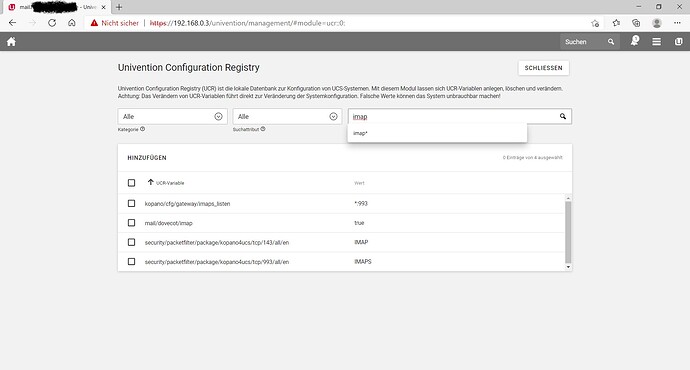Screen dimensions: 690x370
Task: Open the security/packetfilter tcp/143 variable
Action: [x=217, y=242]
